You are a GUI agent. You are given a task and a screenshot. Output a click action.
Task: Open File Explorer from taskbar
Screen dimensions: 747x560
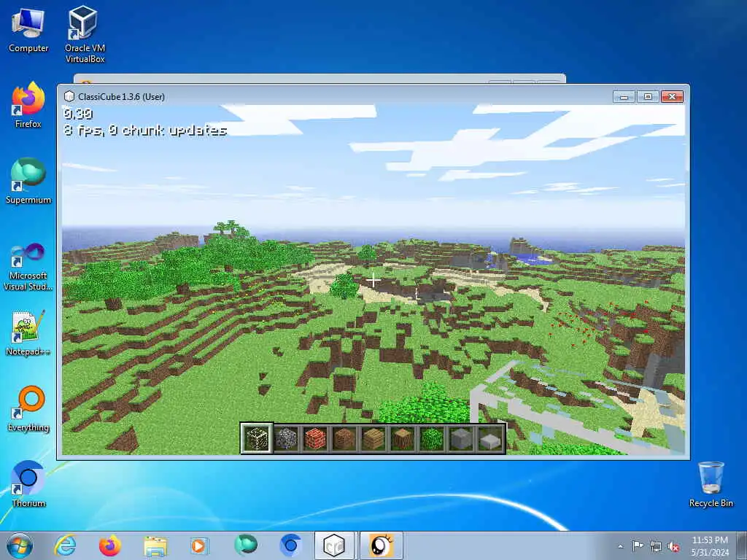pyautogui.click(x=155, y=545)
